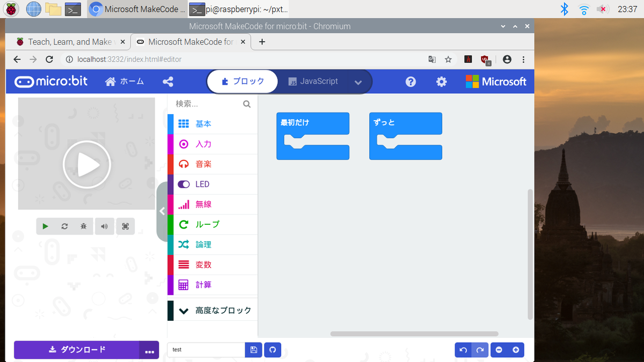Open the Chromium profile avatar menu

(x=507, y=60)
